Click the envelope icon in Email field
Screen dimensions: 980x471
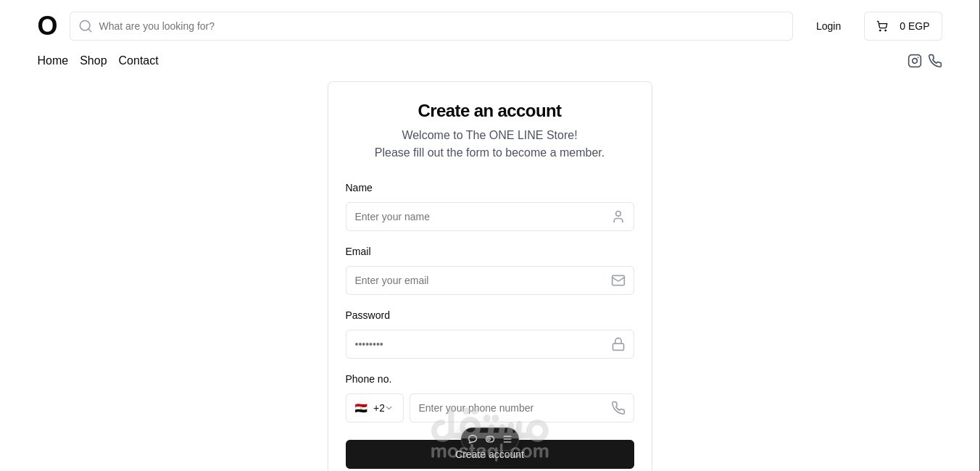(618, 280)
